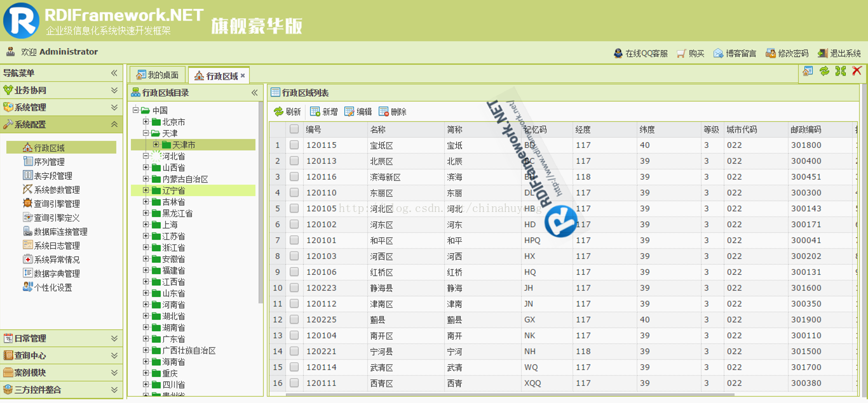The image size is (868, 403).
Task: Open 数据库连接管理 in the sidebar
Action: pos(55,232)
